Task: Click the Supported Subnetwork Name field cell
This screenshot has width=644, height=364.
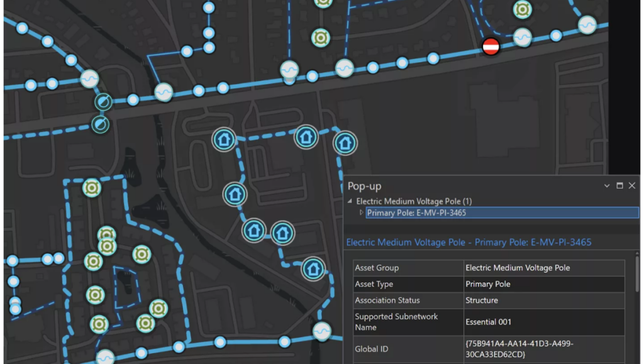Action: pyautogui.click(x=408, y=322)
